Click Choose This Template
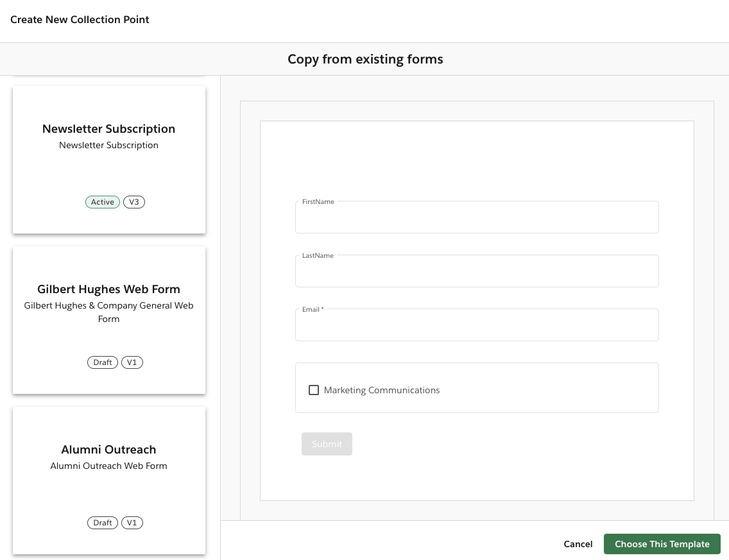The width and height of the screenshot is (729, 560). pos(662,544)
